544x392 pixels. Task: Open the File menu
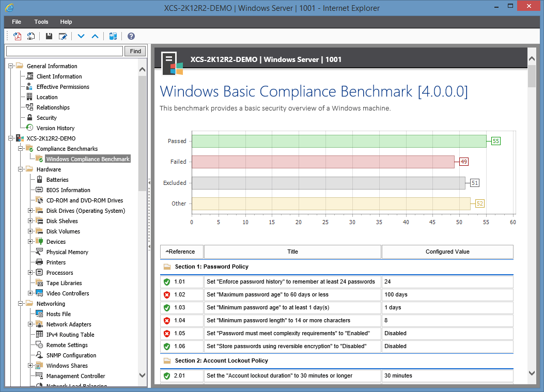point(16,22)
